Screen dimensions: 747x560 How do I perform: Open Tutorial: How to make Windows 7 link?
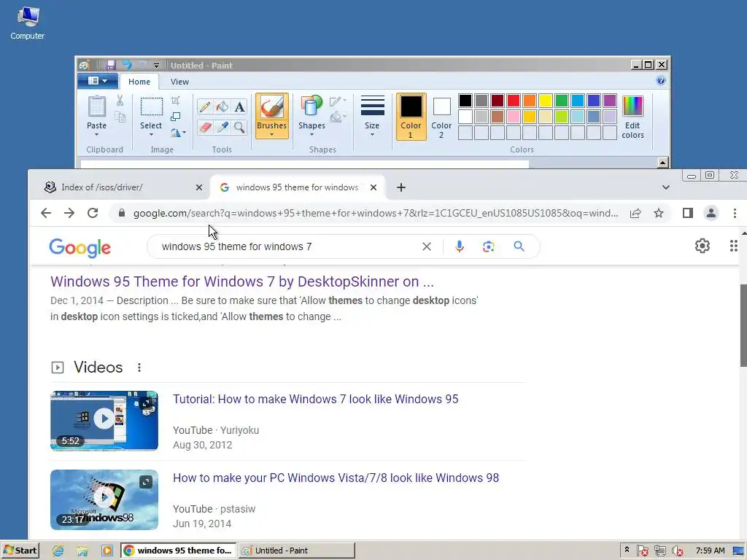click(315, 399)
